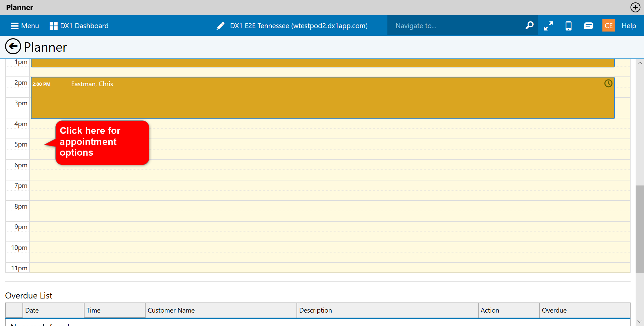Toggle fullscreen with the expand arrows icon
This screenshot has width=644, height=326.
(x=548, y=26)
